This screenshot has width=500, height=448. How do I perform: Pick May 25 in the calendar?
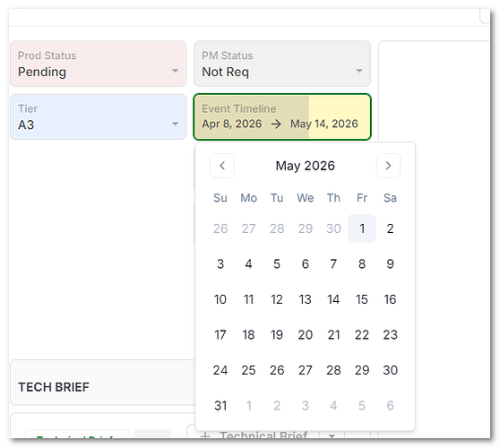[248, 370]
